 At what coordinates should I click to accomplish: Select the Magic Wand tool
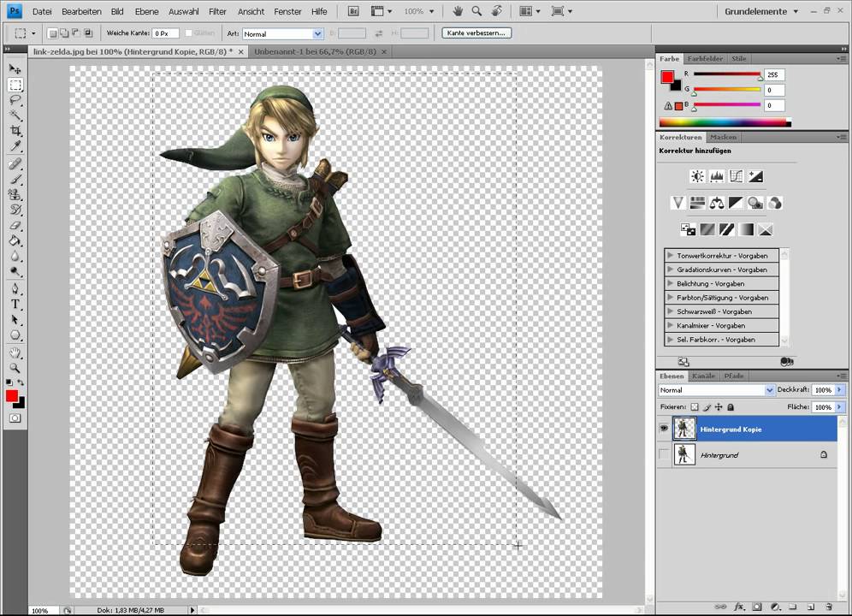[15, 115]
